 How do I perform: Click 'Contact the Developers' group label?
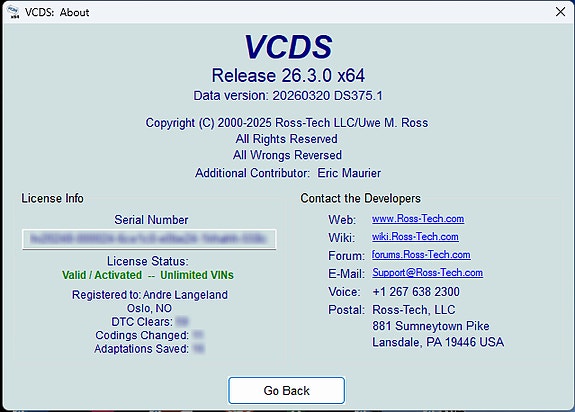coord(360,198)
